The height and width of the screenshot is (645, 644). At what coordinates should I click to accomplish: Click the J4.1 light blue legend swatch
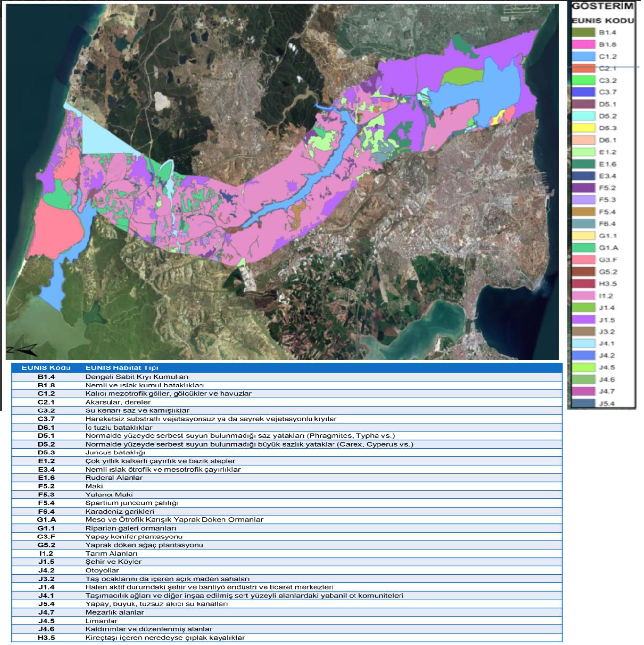tap(584, 344)
